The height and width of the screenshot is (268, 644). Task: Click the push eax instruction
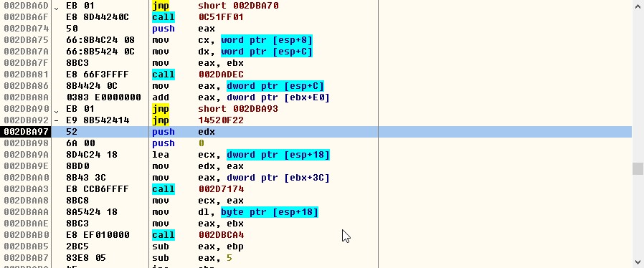coord(183,29)
